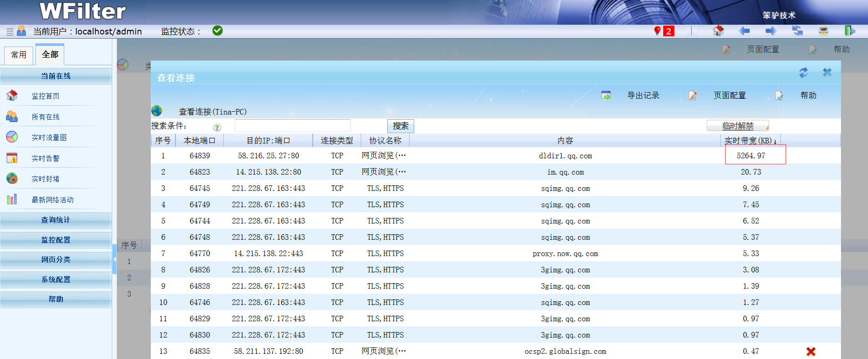The height and width of the screenshot is (359, 868).
Task: Click the printer icon in top toolbar
Action: [x=823, y=31]
